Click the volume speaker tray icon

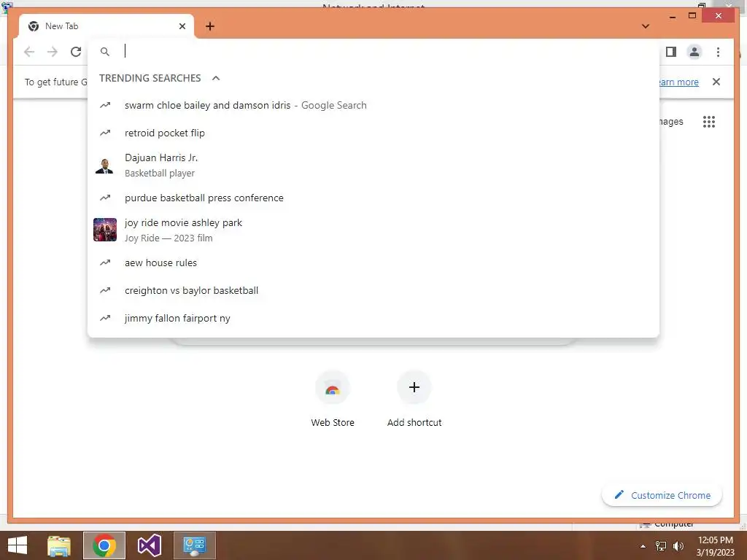click(x=678, y=546)
